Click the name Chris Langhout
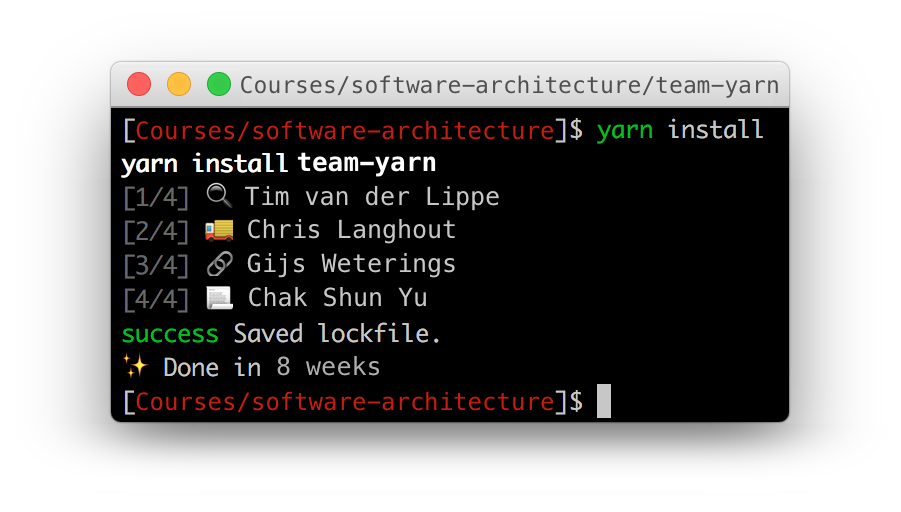 pos(351,230)
